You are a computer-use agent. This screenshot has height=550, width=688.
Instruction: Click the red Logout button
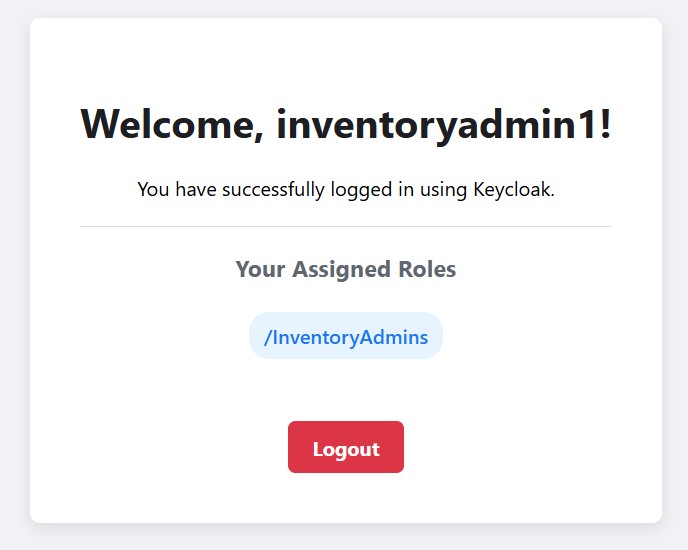coord(345,448)
